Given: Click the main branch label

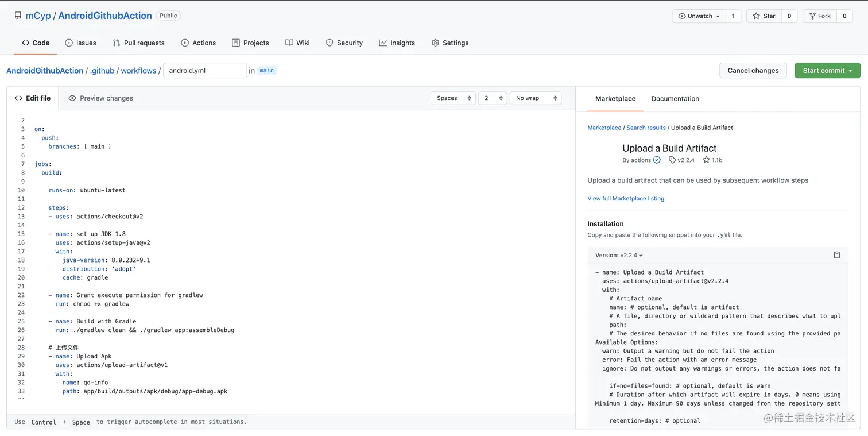Looking at the screenshot, I should click(x=266, y=71).
